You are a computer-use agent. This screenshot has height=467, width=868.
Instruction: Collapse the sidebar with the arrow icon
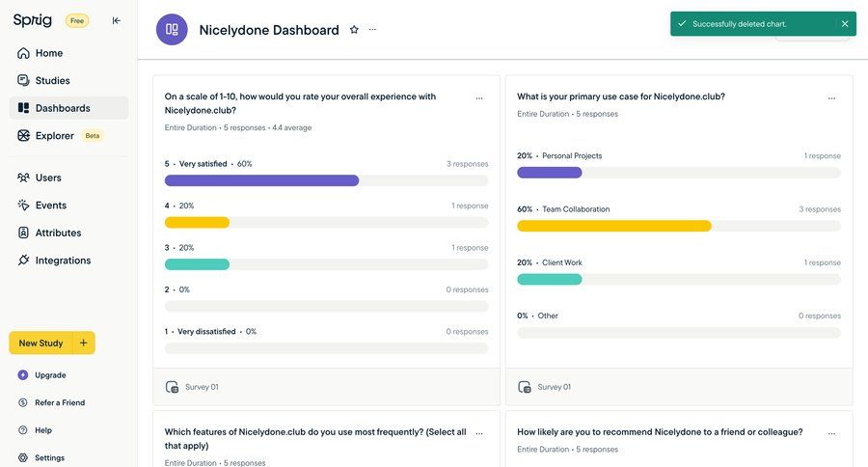pos(117,20)
